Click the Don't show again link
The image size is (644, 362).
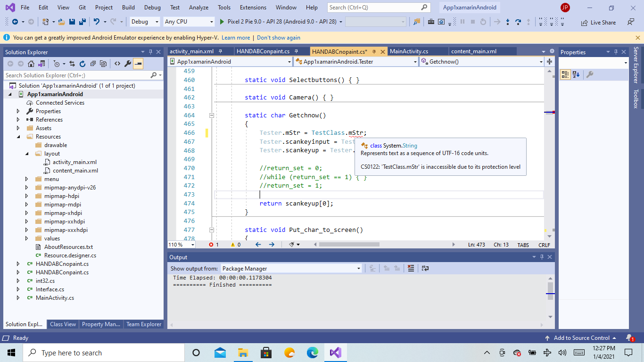[279, 38]
